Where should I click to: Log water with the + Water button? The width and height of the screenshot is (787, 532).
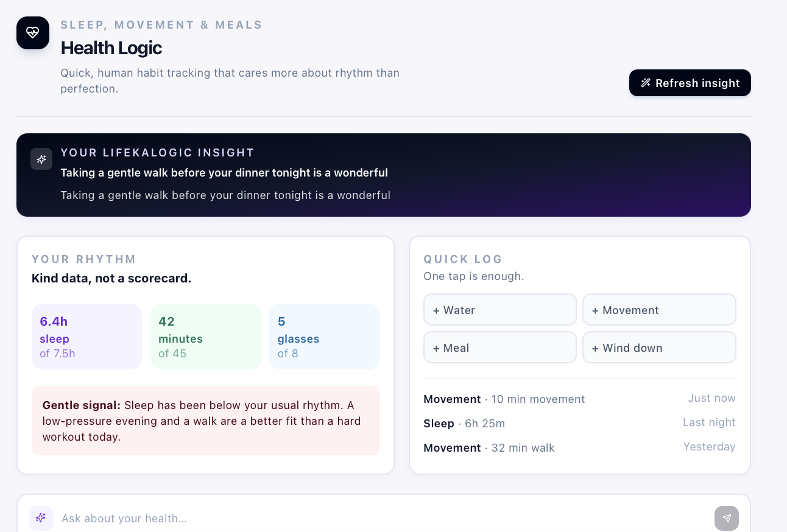[x=500, y=310]
